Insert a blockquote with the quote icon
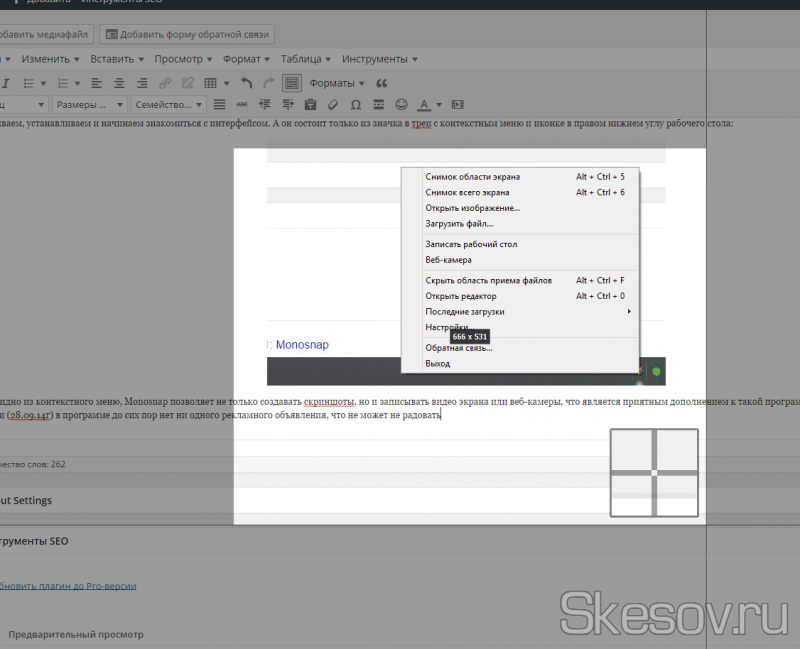 pos(381,83)
